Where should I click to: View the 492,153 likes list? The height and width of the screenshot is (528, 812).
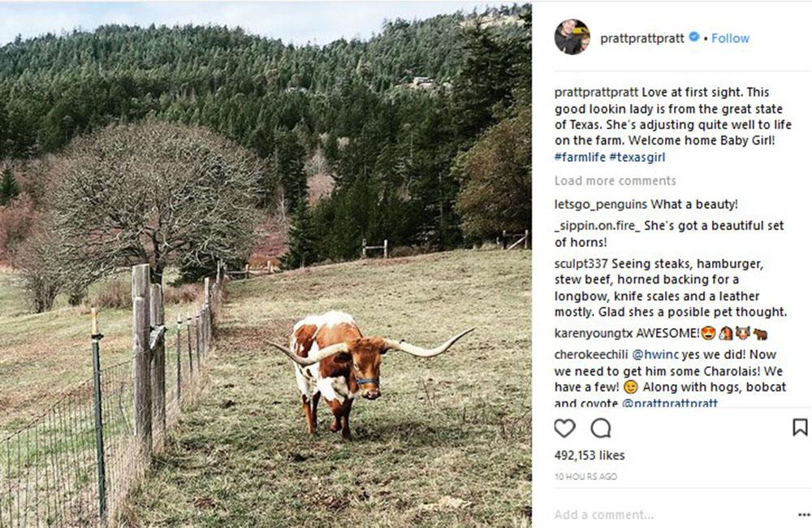pyautogui.click(x=590, y=456)
